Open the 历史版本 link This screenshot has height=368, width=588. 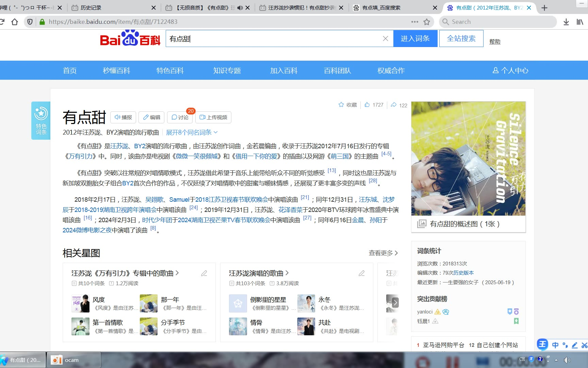pos(463,273)
